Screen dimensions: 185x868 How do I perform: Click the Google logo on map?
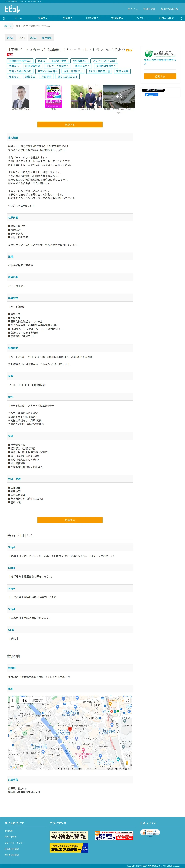[14, 767]
